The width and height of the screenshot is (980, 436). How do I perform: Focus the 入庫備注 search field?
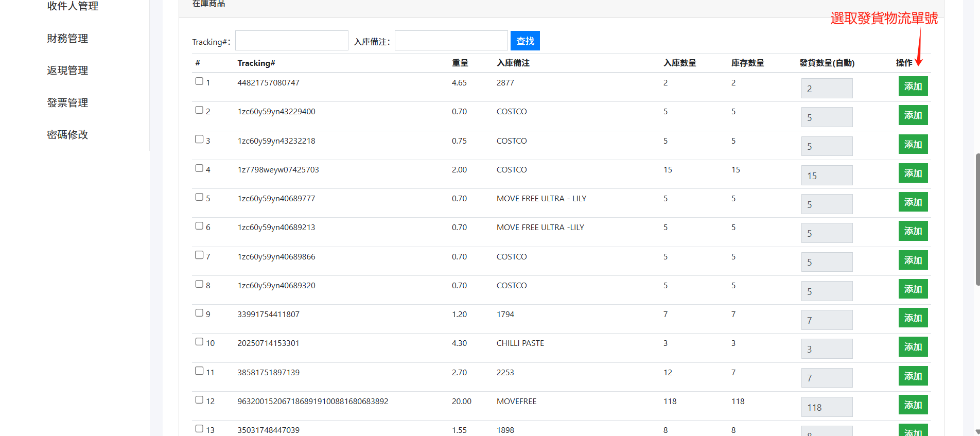pyautogui.click(x=451, y=41)
